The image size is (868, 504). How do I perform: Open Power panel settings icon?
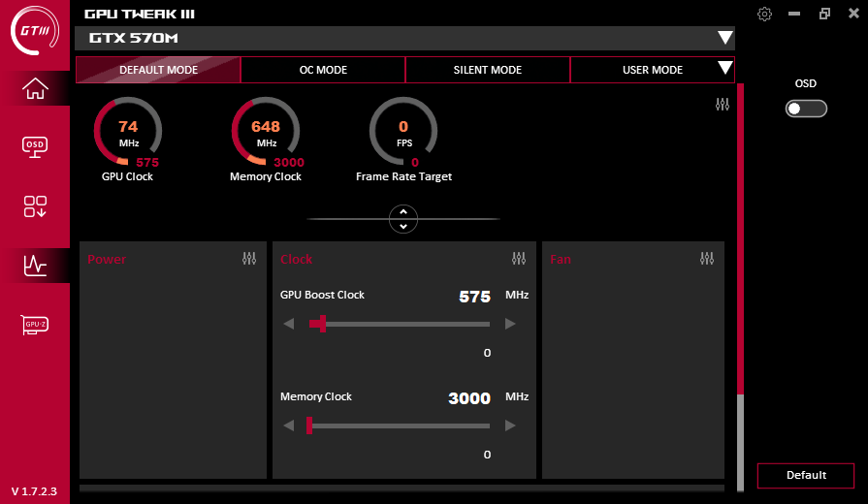coord(249,259)
